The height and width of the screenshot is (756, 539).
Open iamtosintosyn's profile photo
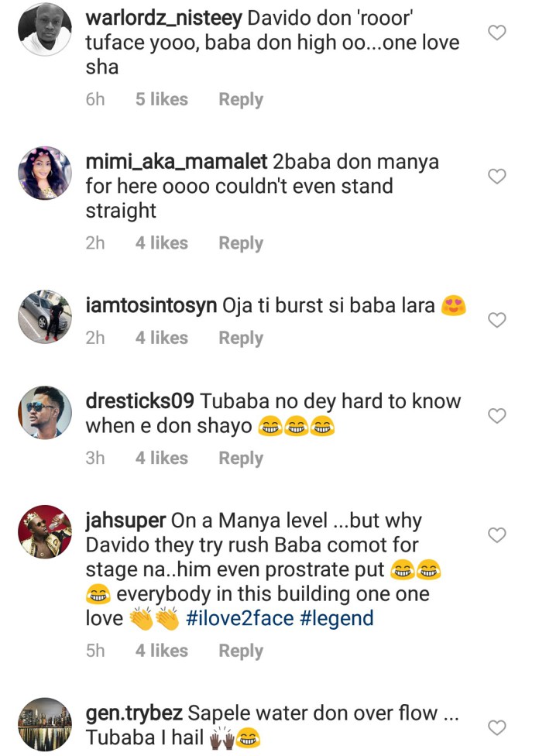[x=45, y=316]
